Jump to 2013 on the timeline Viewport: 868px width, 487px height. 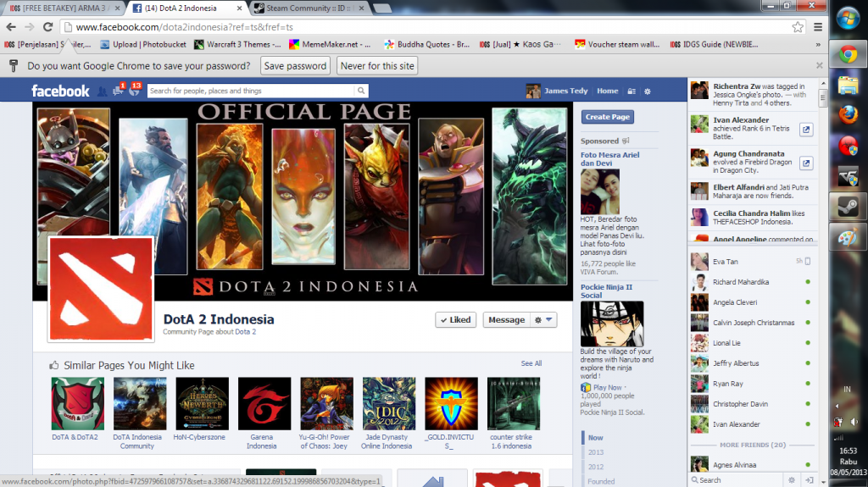[596, 452]
